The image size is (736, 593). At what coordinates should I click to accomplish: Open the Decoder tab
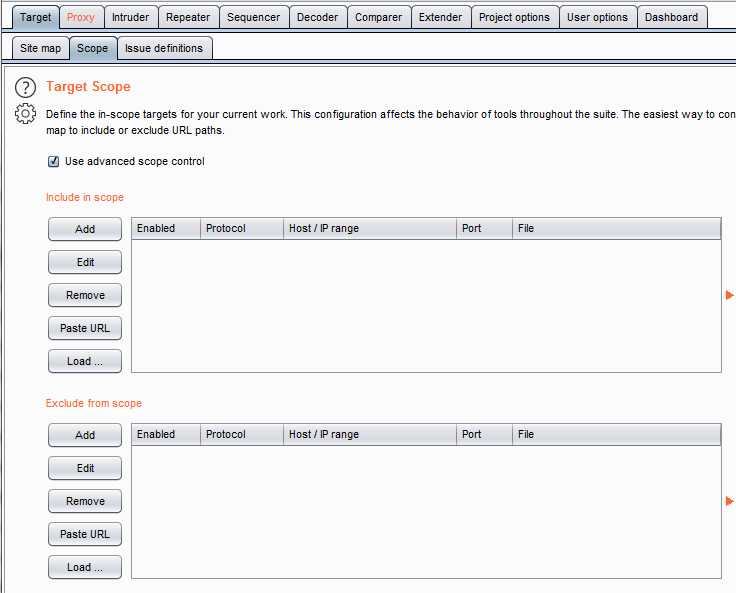(x=317, y=17)
